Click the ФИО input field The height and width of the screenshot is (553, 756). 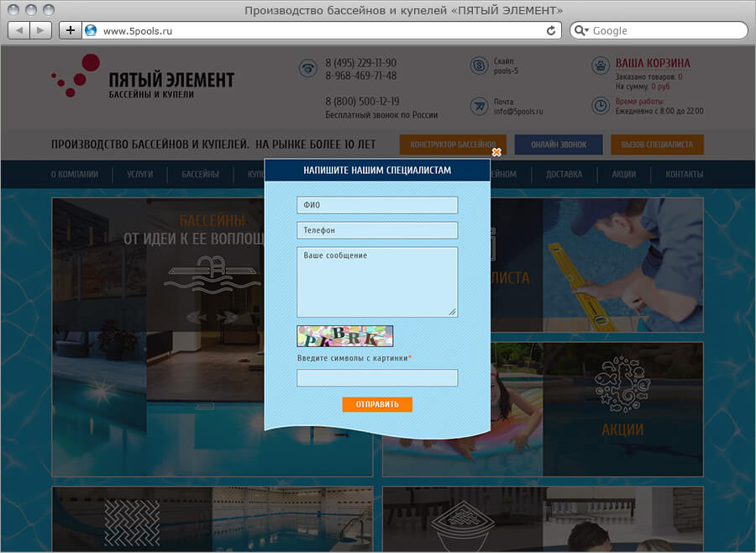click(377, 205)
